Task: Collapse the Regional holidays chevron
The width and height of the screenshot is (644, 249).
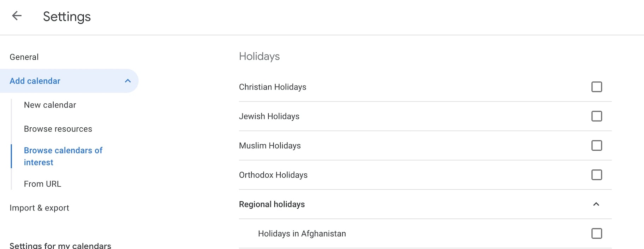Action: click(596, 204)
